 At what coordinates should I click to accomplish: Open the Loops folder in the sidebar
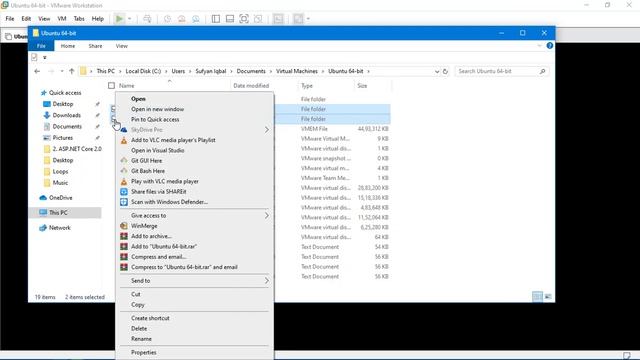(x=60, y=172)
